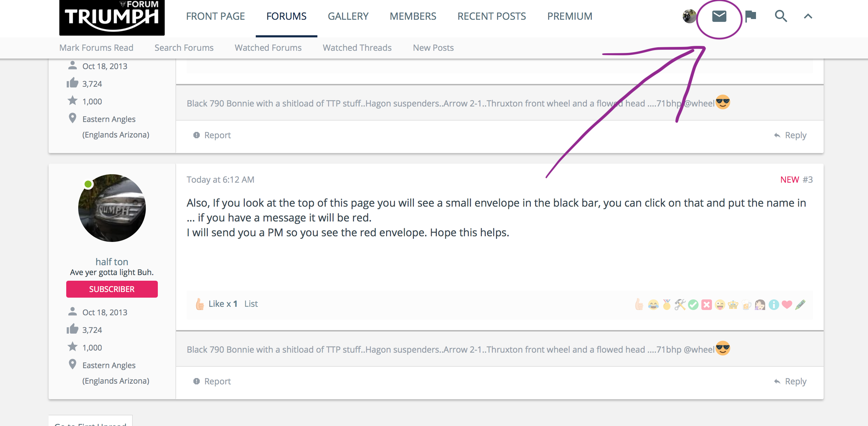Rate post with green crayon reaction

800,305
